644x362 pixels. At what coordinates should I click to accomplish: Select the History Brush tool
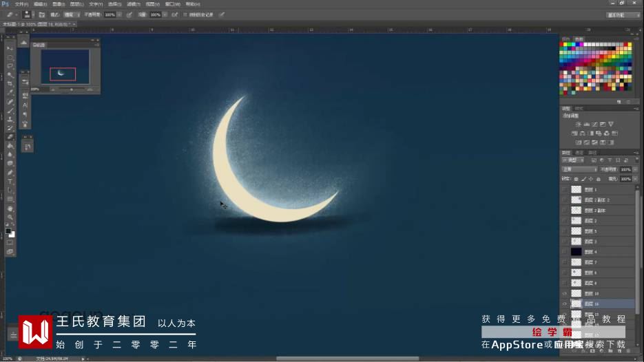pyautogui.click(x=10, y=128)
